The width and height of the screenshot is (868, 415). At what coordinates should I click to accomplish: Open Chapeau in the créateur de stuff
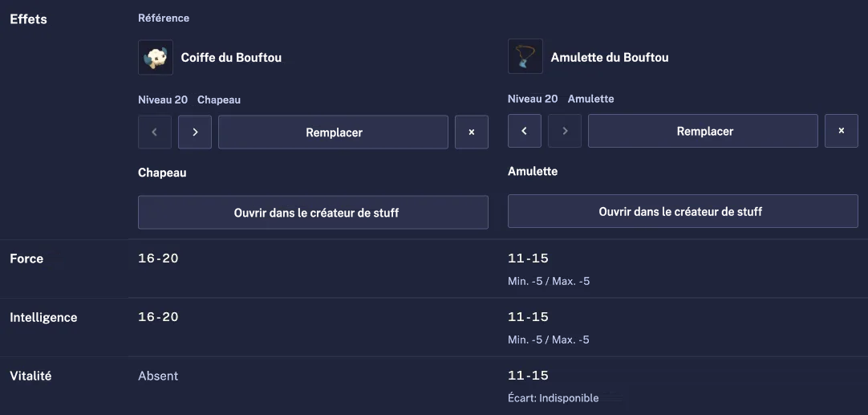pyautogui.click(x=314, y=212)
